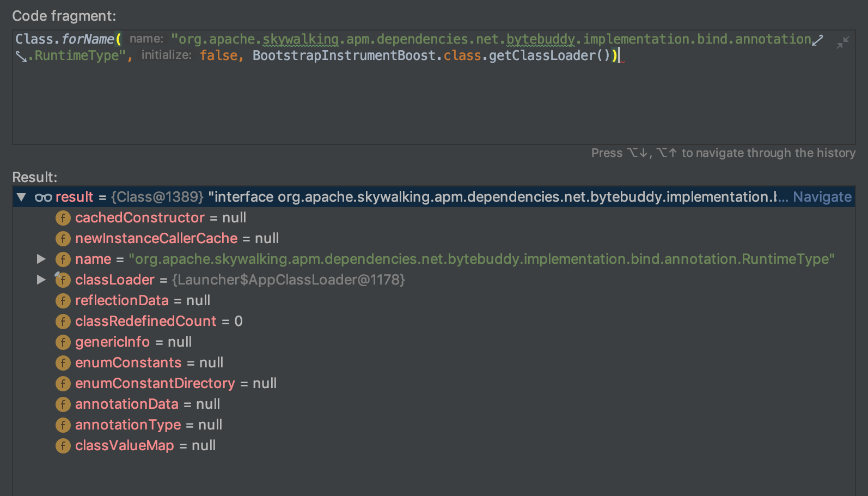Click the field icon beside annotationData

(x=63, y=404)
